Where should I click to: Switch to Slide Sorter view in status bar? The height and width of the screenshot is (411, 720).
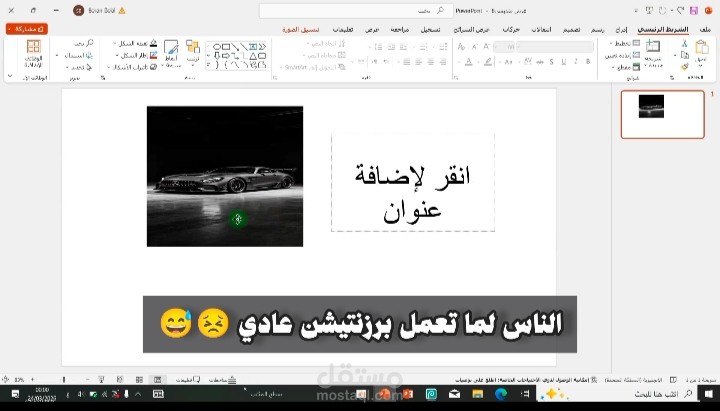[x=139, y=380]
